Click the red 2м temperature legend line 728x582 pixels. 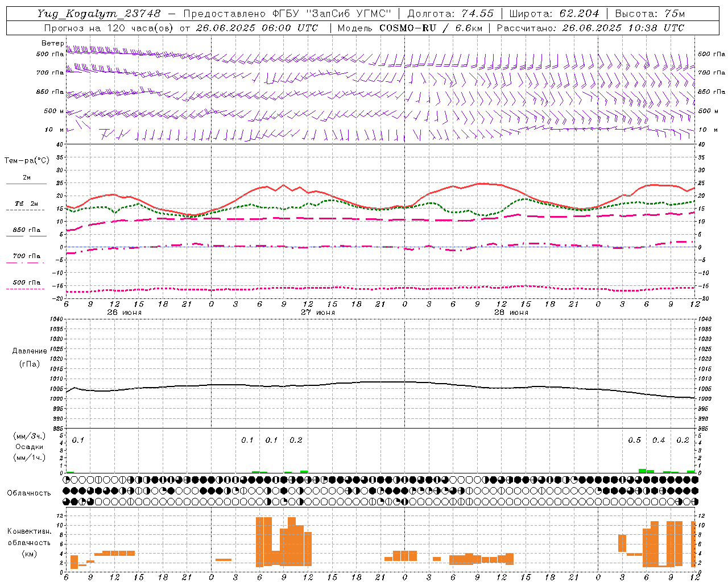26,184
